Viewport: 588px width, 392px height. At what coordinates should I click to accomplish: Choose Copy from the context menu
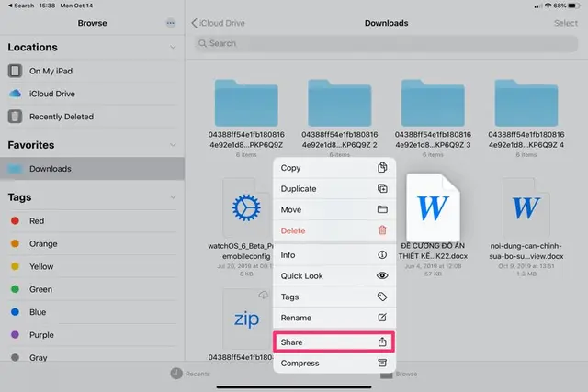pyautogui.click(x=334, y=167)
